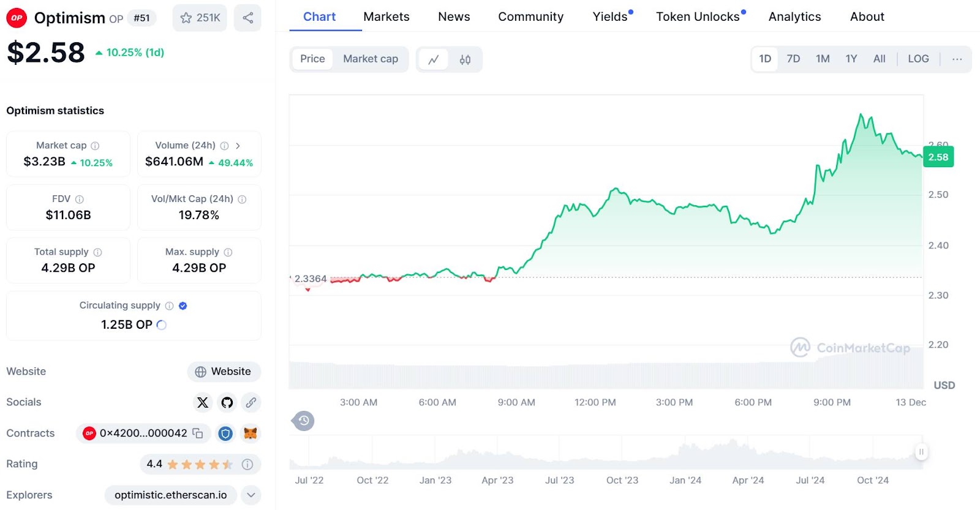Image resolution: width=980 pixels, height=510 pixels.
Task: Click the range slider handle on mini chart
Action: point(921,452)
